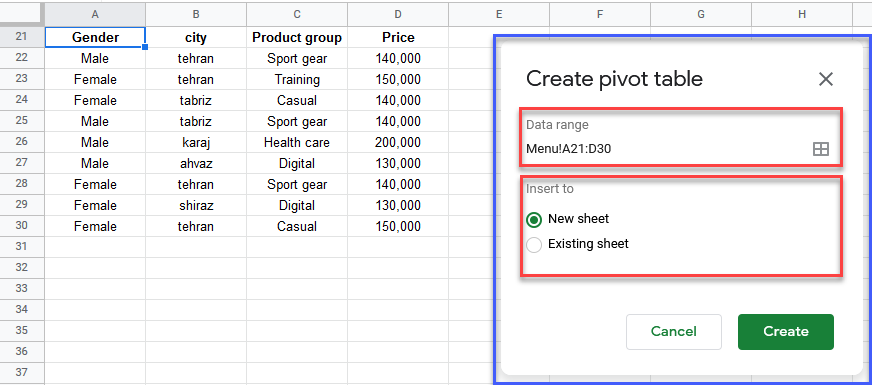Select row 21 header
This screenshot has width=872, height=385.
pos(22,37)
